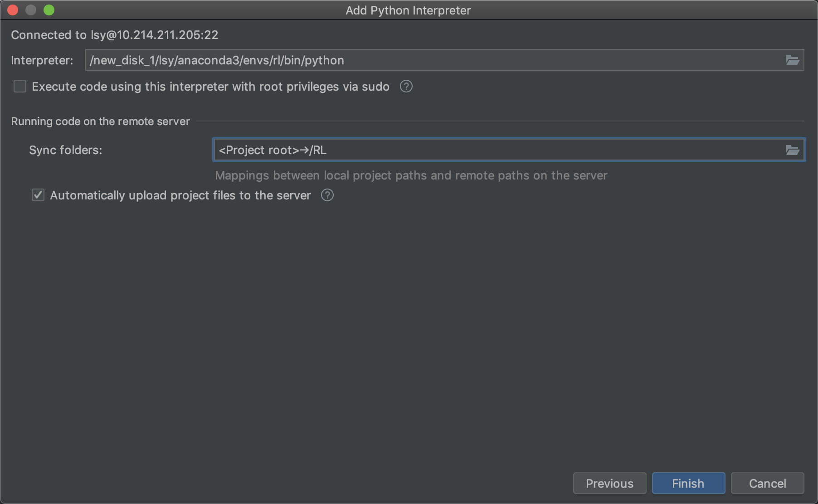This screenshot has height=504, width=818.
Task: Go back with the Previous button
Action: 609,483
